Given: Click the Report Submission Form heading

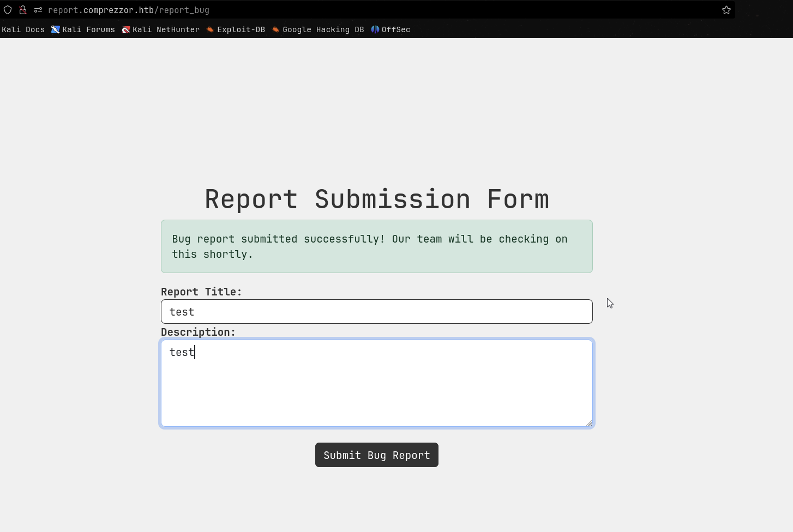Looking at the screenshot, I should pos(376,199).
